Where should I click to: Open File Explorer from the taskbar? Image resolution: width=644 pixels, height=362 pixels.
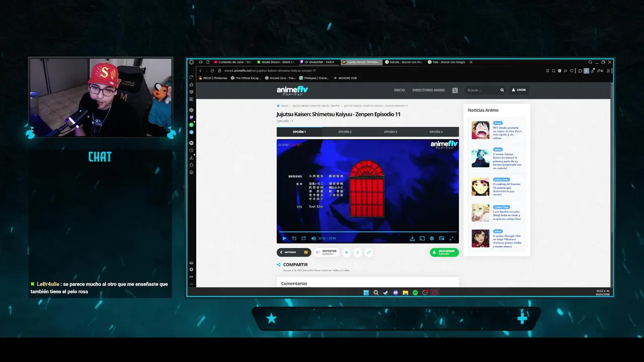405,293
